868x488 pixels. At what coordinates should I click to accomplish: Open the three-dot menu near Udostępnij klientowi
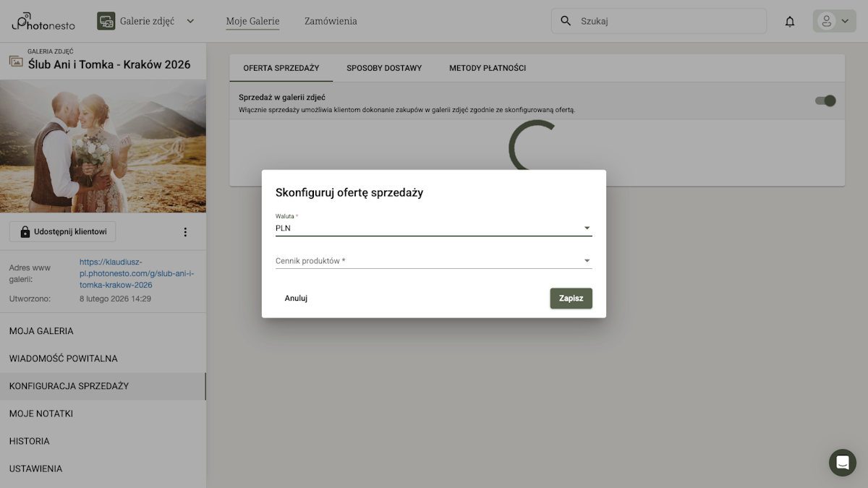pos(185,231)
